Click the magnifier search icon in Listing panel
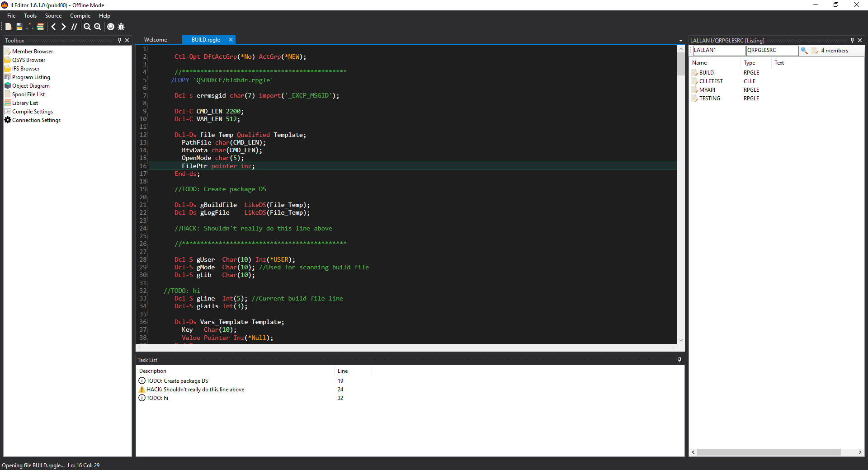Viewport: 868px width, 470px height. 804,51
